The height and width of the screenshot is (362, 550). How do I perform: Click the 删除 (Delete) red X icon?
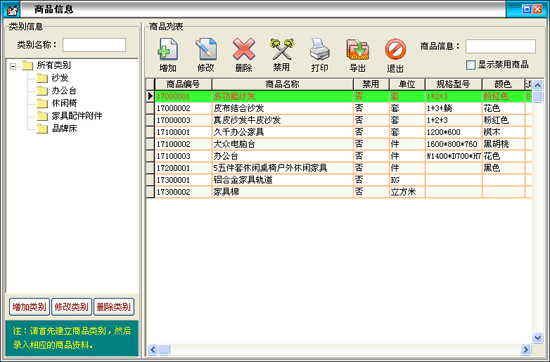(x=244, y=49)
